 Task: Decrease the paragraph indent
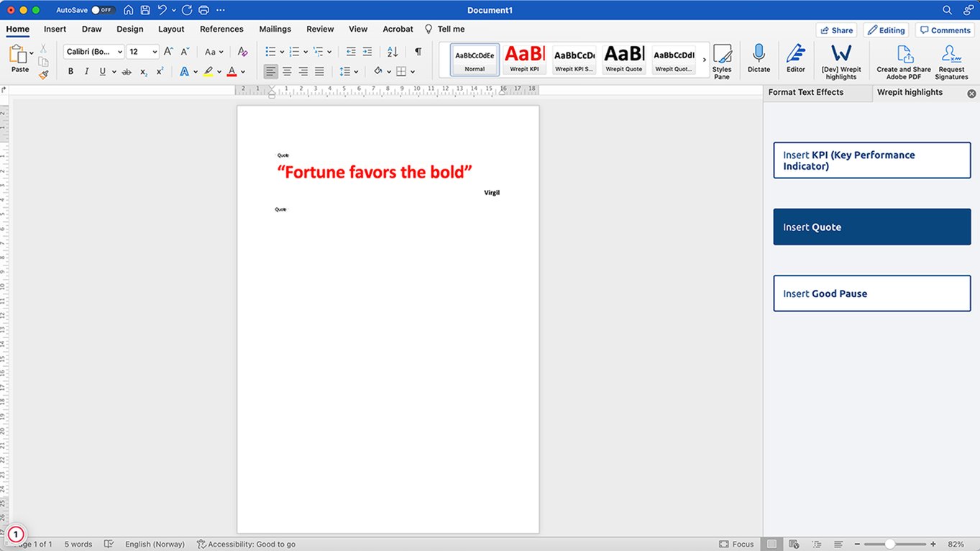[351, 52]
